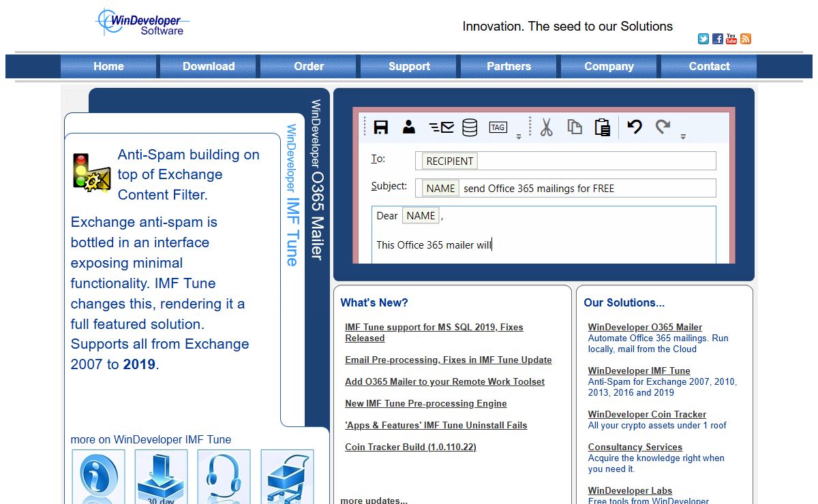The width and height of the screenshot is (818, 504).
Task: Click the message body text area
Action: tap(544, 234)
